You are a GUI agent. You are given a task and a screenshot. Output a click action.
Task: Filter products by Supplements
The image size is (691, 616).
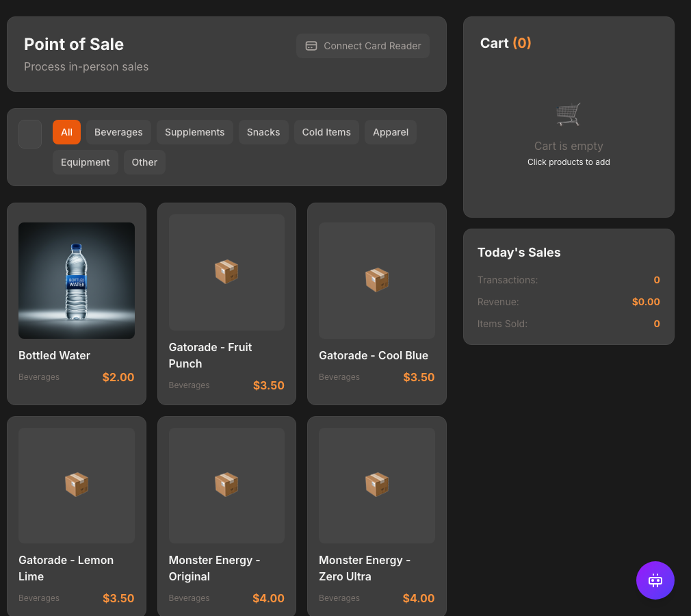195,132
